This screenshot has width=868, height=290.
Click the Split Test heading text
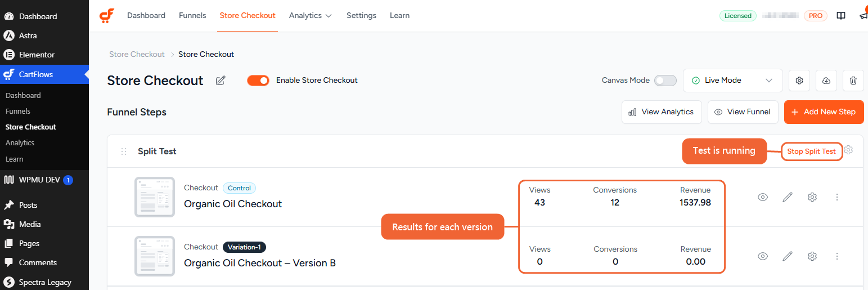tap(157, 151)
